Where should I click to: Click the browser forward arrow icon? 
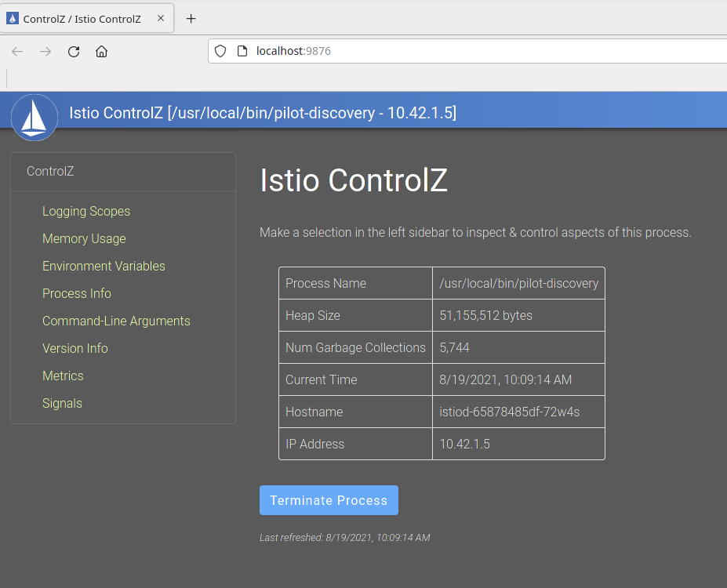(45, 51)
